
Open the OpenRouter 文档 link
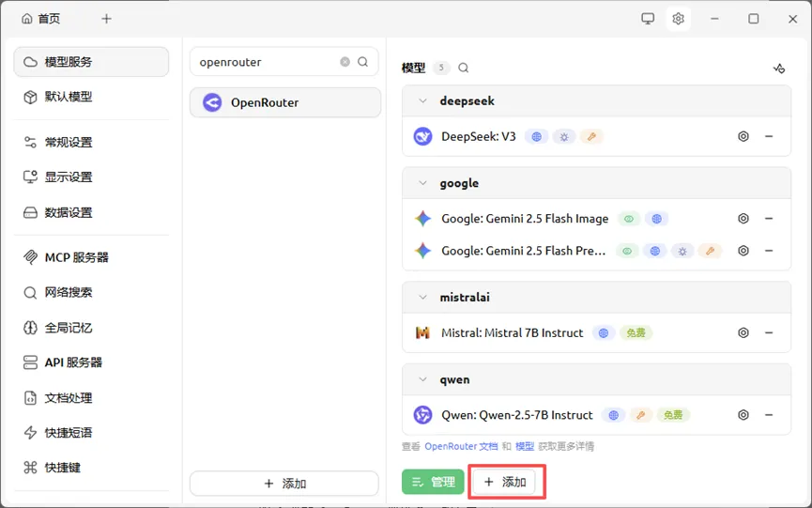(461, 446)
